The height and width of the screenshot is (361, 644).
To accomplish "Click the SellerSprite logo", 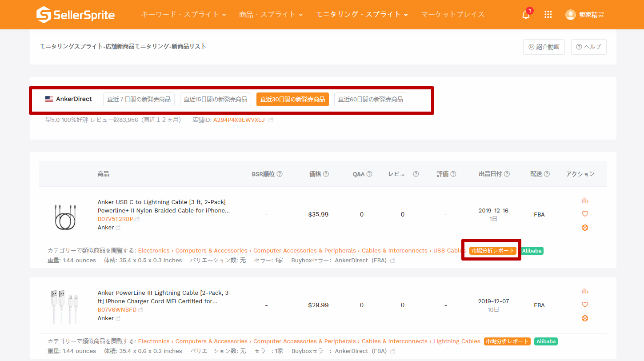I will 75,15.
